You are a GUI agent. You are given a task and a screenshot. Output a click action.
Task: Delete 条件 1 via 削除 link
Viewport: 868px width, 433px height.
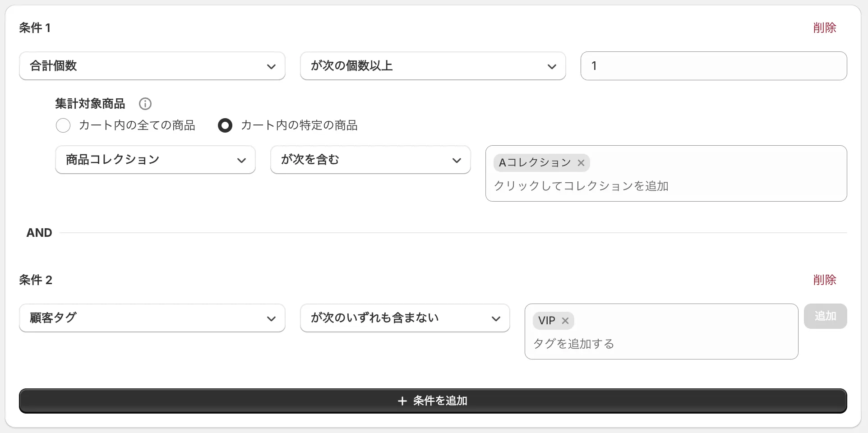tap(825, 28)
